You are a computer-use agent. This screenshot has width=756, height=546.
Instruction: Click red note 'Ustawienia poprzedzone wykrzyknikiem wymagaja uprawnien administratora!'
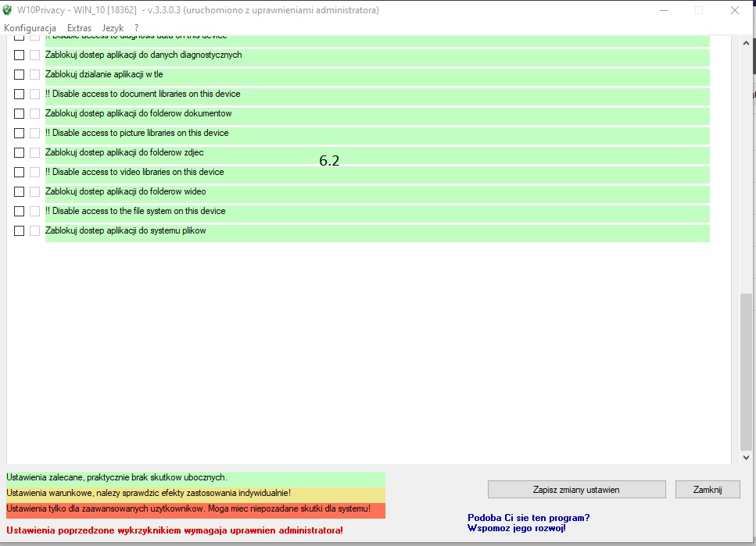174,530
